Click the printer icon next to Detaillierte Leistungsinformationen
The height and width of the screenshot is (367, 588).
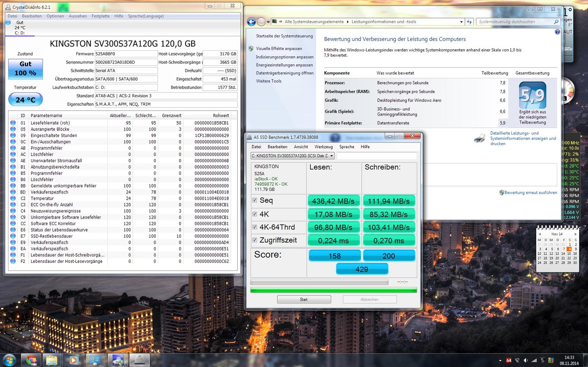coord(479,138)
